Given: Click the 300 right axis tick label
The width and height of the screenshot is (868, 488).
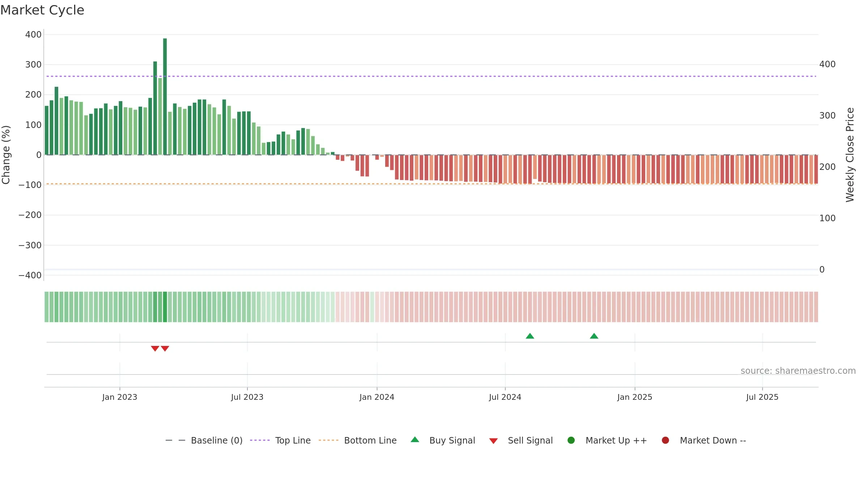Looking at the screenshot, I should (x=827, y=116).
